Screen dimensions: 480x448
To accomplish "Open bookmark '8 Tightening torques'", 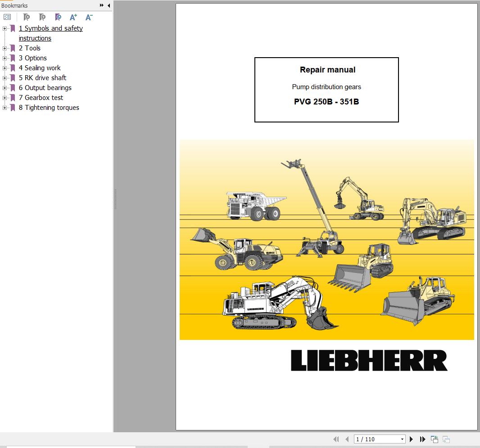I will point(49,108).
